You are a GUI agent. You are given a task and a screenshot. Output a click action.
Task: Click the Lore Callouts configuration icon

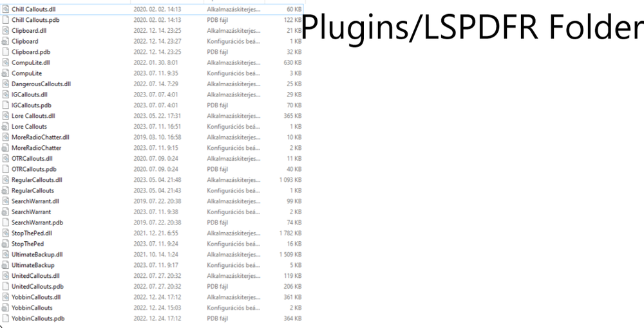tap(5, 126)
